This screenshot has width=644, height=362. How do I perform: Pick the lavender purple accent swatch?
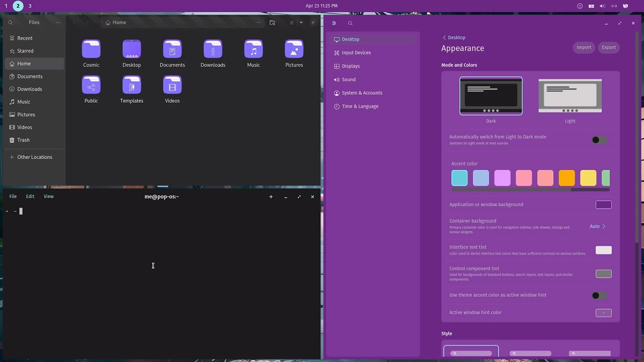502,178
